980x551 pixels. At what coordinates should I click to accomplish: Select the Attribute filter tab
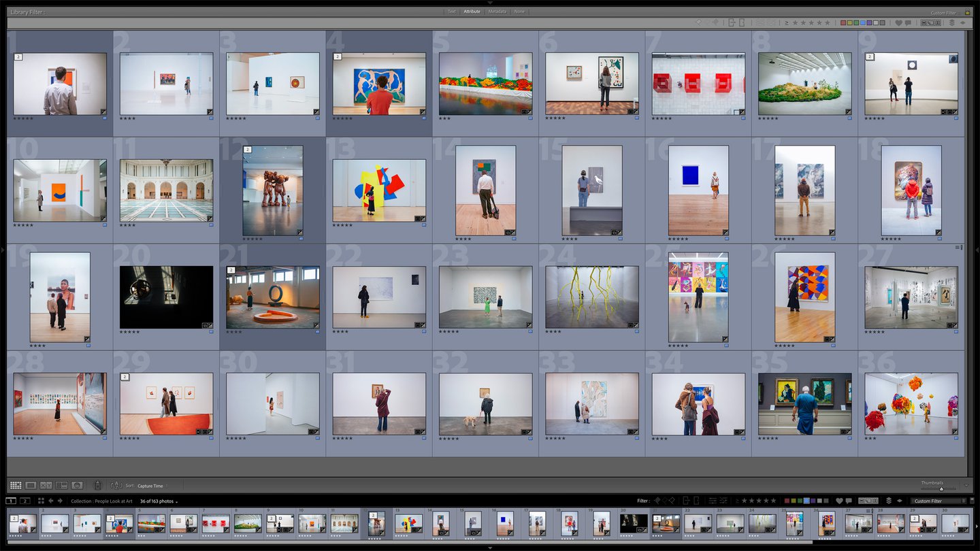pyautogui.click(x=472, y=12)
